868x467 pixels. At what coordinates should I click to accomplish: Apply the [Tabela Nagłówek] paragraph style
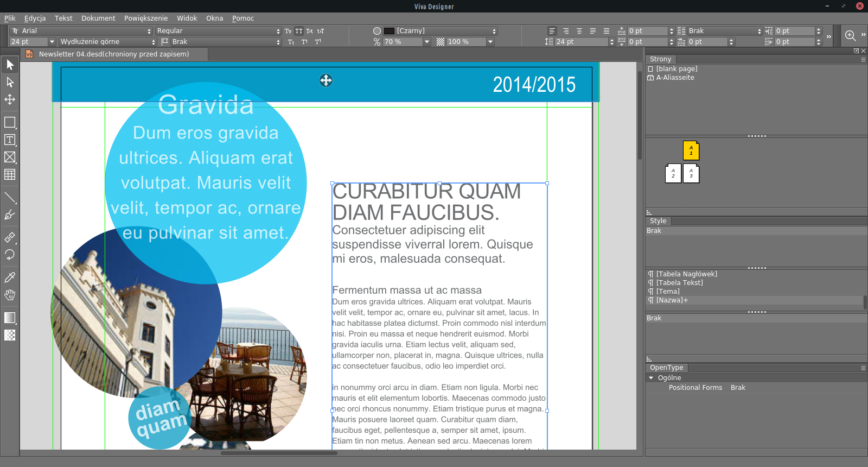682,274
